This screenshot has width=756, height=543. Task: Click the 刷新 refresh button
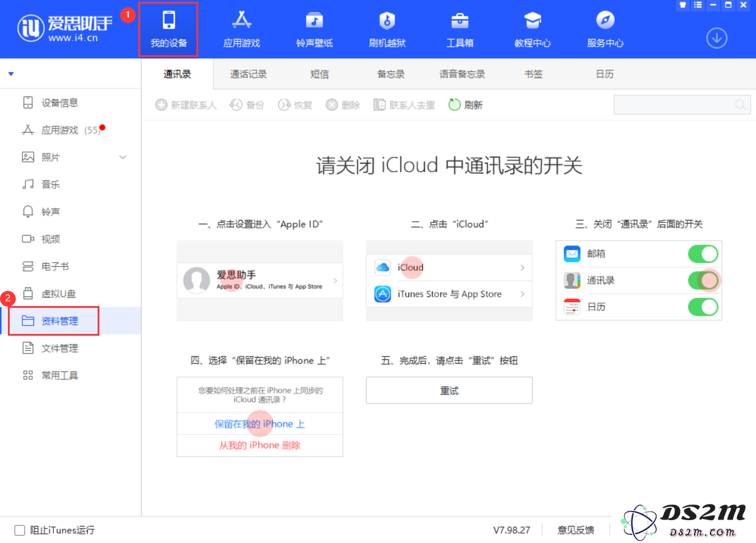[x=466, y=105]
